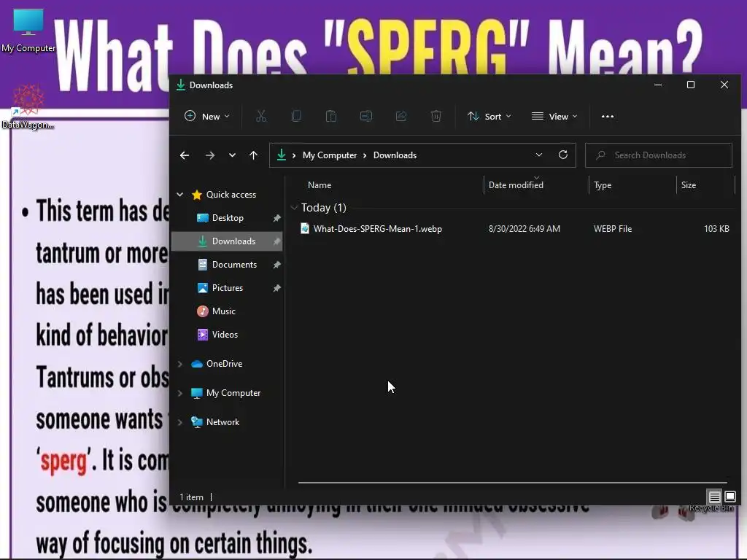Go forward with the right arrow

(209, 155)
